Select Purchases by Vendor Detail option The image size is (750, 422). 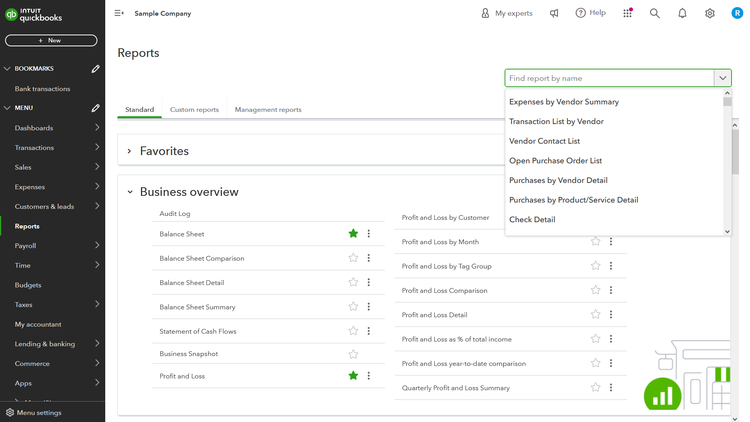[558, 180]
